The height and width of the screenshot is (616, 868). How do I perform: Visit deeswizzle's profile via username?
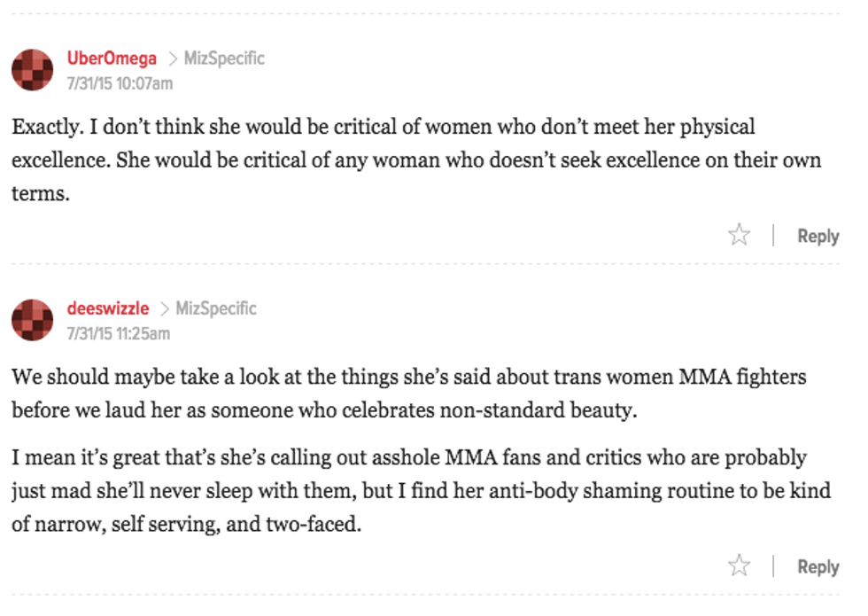(108, 308)
